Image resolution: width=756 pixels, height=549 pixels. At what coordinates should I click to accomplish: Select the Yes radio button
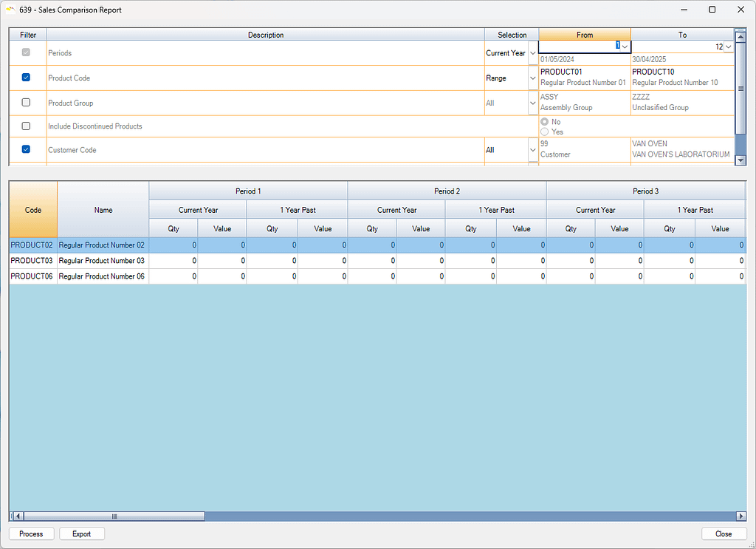click(545, 132)
